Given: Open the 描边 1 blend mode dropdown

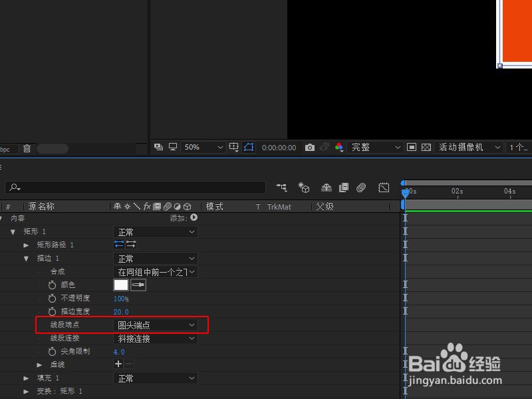Looking at the screenshot, I should pyautogui.click(x=156, y=259).
